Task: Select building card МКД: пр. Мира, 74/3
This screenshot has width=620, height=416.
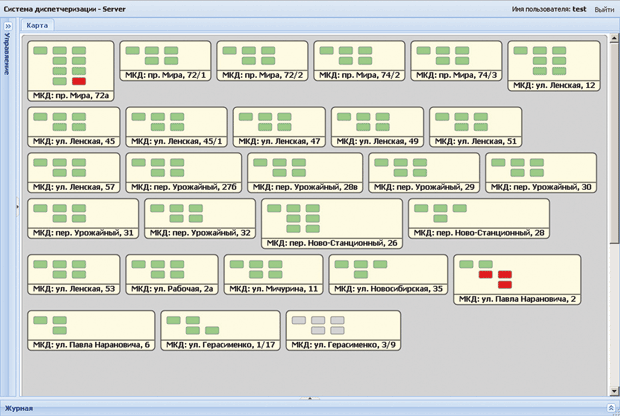Action: [456, 61]
